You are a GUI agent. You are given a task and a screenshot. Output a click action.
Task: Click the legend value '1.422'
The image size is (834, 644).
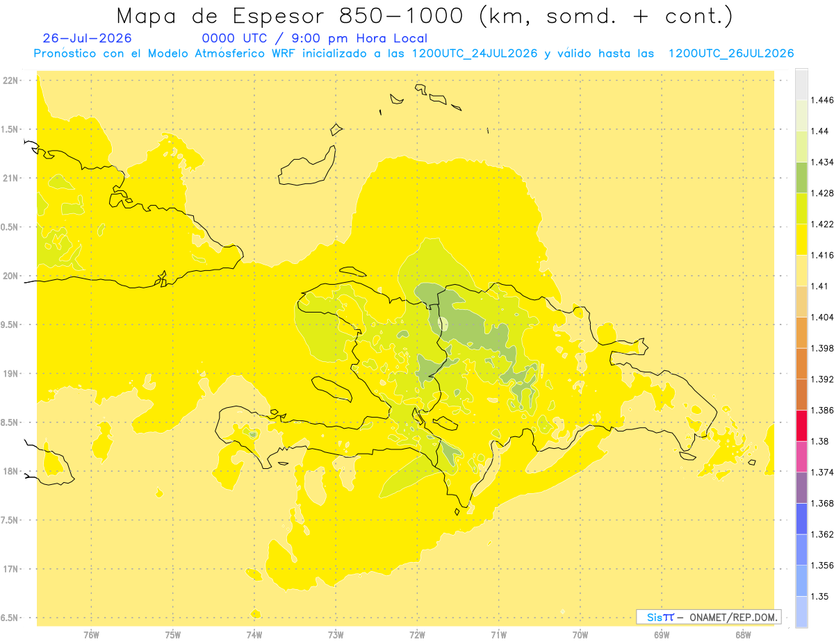click(x=821, y=224)
